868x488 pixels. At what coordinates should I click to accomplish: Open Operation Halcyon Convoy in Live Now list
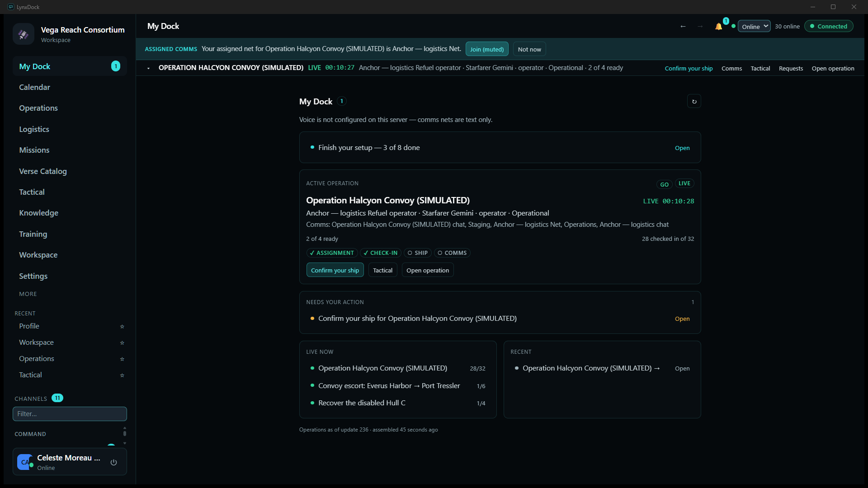398,368
